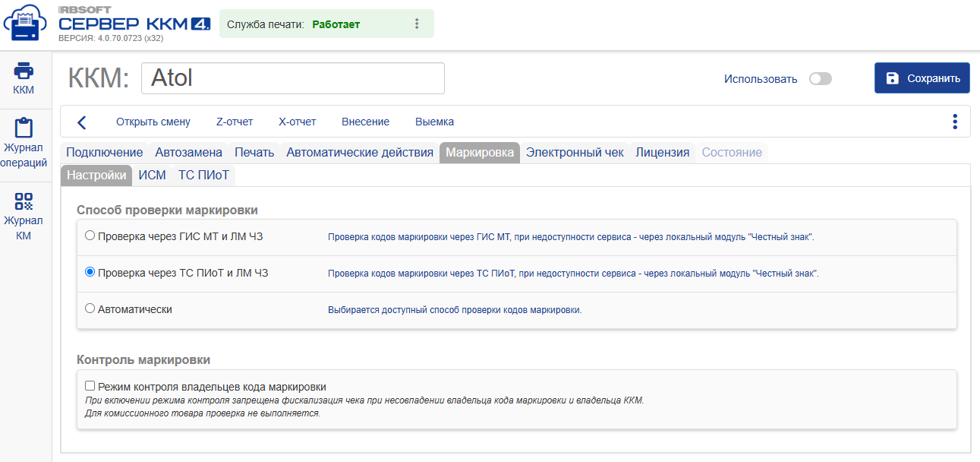Screen dimensions: 980x462
Task: Open Журнал КМ QR code icon
Action: coord(24,201)
